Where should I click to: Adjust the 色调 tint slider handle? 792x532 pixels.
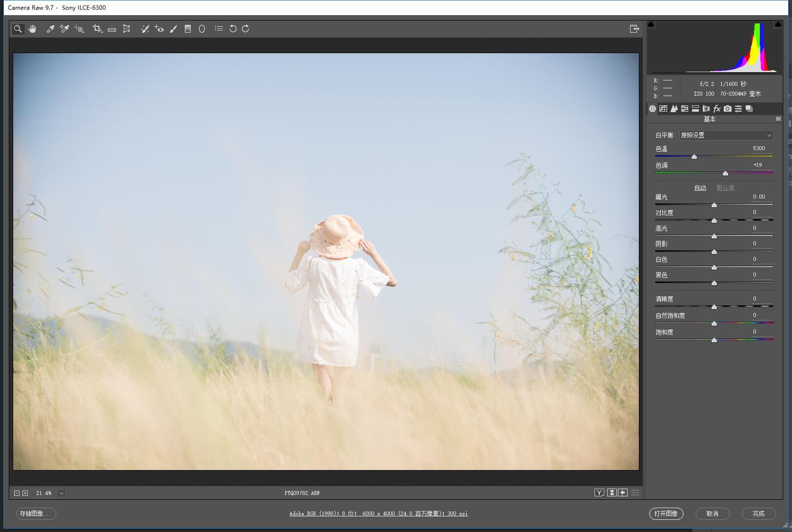(x=725, y=174)
